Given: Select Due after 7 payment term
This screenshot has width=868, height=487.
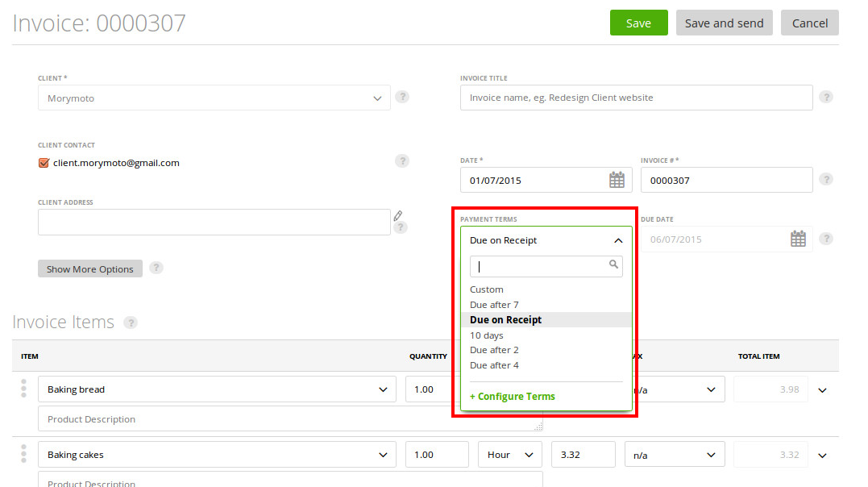Looking at the screenshot, I should point(546,305).
